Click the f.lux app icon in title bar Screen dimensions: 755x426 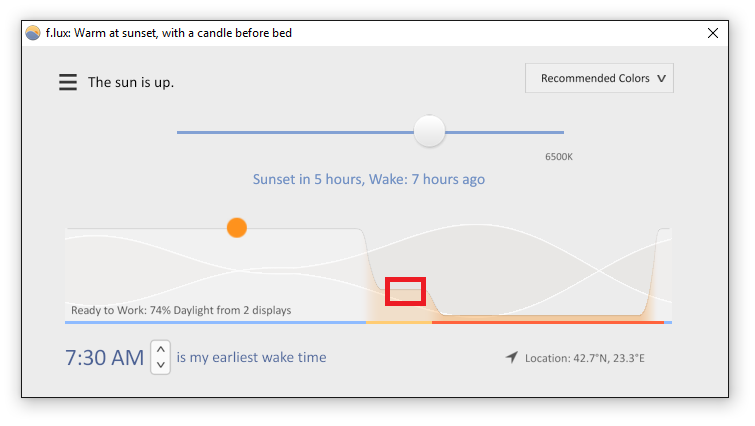click(33, 33)
